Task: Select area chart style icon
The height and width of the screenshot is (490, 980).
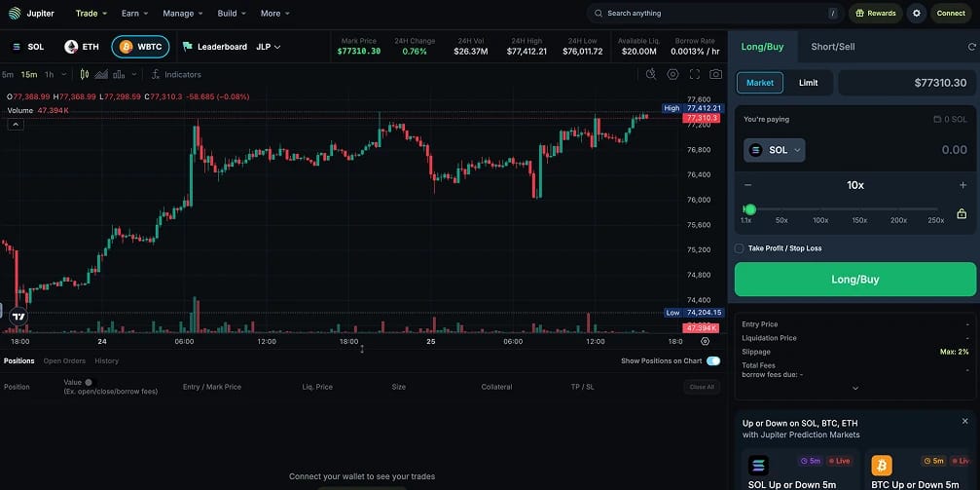Action: point(101,74)
